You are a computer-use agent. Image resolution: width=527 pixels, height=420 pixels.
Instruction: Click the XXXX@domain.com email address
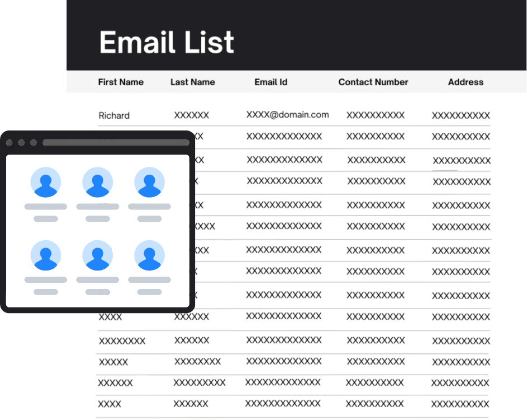[x=288, y=115]
